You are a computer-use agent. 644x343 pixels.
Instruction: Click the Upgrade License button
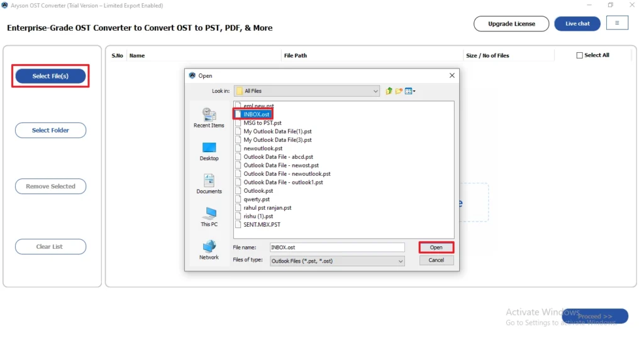(511, 24)
